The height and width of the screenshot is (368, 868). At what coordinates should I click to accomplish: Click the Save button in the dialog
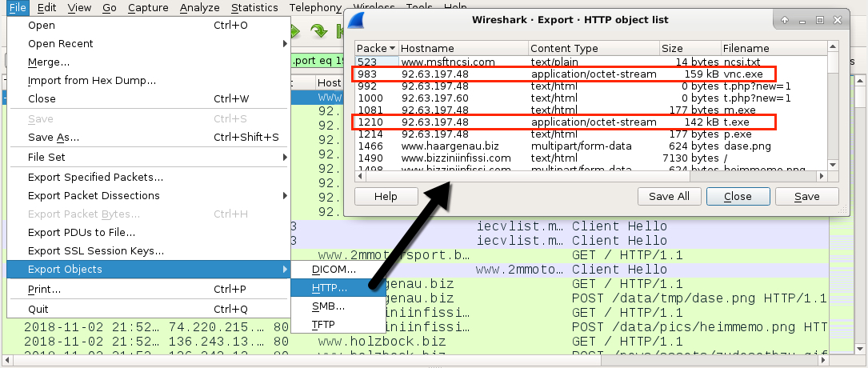(806, 197)
